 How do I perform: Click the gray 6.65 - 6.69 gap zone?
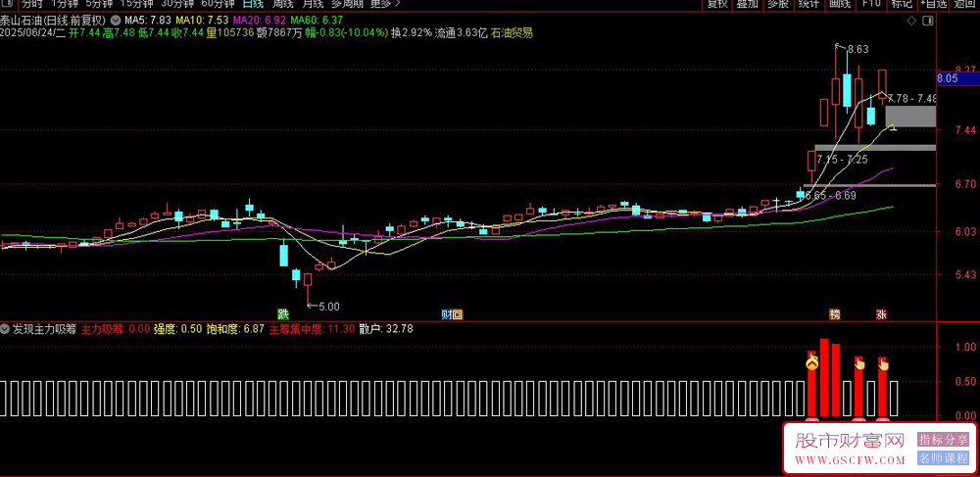869,185
